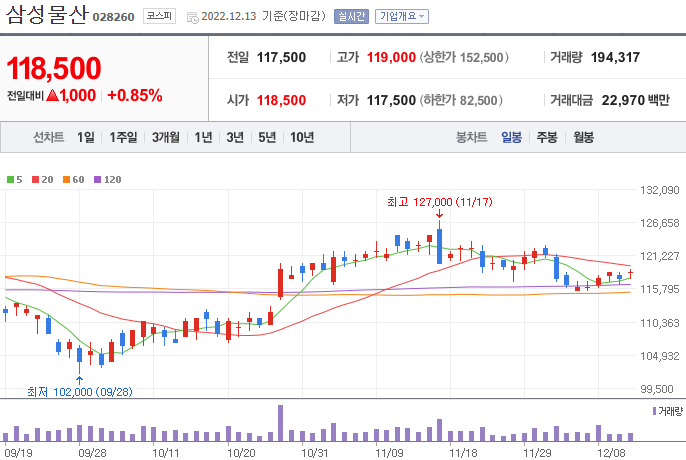686x460 pixels.
Task: Click the 12/08 date label on axis
Action: coord(611,453)
